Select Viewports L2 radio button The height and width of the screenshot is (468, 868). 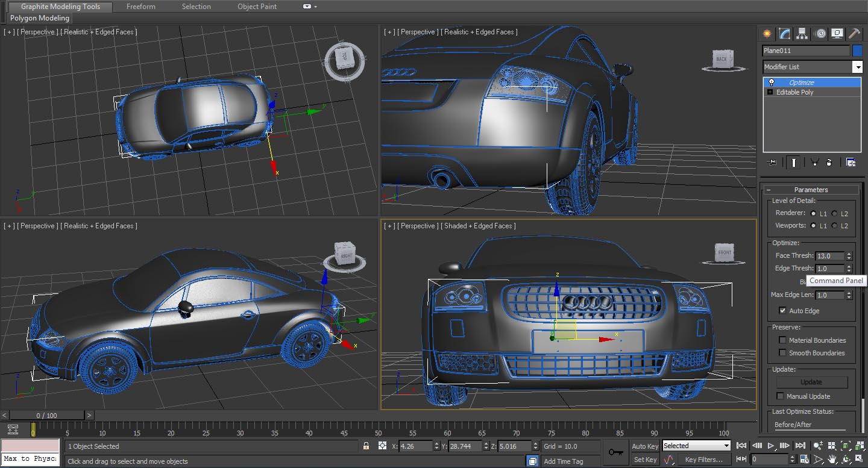pyautogui.click(x=835, y=225)
